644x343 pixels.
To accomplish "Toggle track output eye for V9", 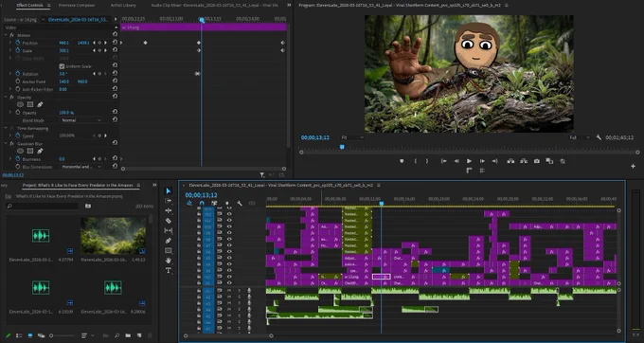I will (229, 233).
